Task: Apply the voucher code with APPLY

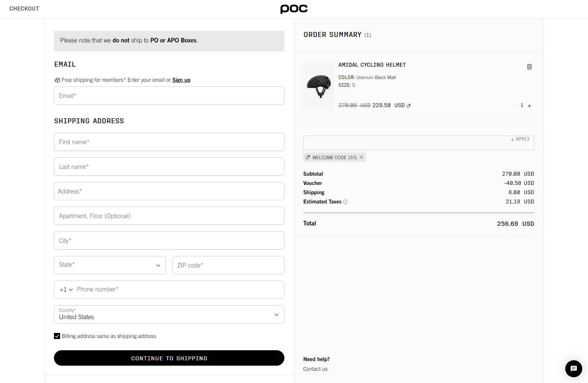Action: [520, 139]
